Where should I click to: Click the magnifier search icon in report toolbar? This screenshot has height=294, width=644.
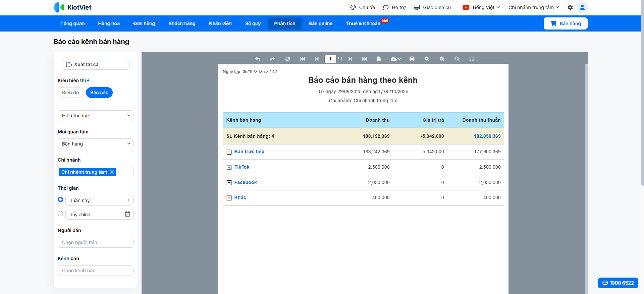tap(457, 59)
